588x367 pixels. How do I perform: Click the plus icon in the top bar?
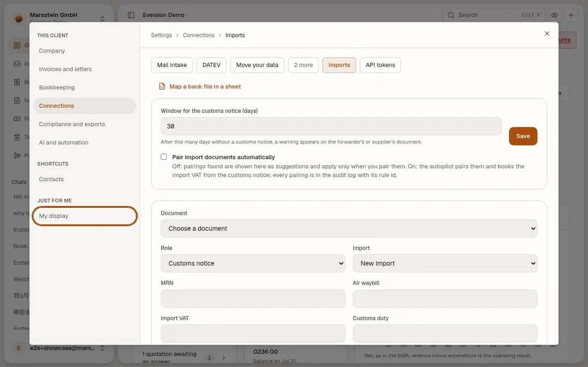[571, 15]
